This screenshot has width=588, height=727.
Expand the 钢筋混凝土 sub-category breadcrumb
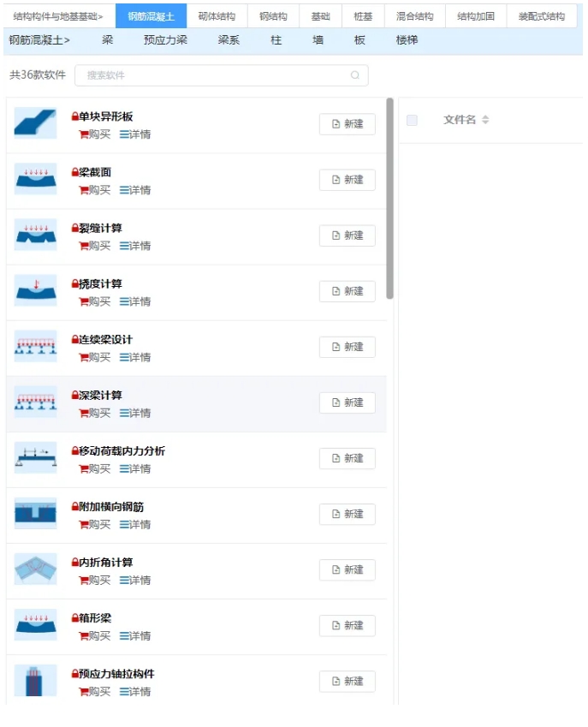coord(39,40)
